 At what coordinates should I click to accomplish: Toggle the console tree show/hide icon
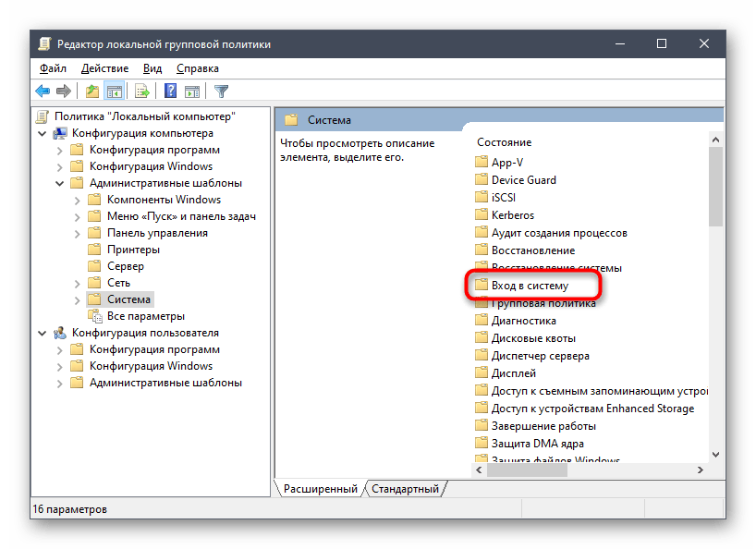pyautogui.click(x=114, y=91)
